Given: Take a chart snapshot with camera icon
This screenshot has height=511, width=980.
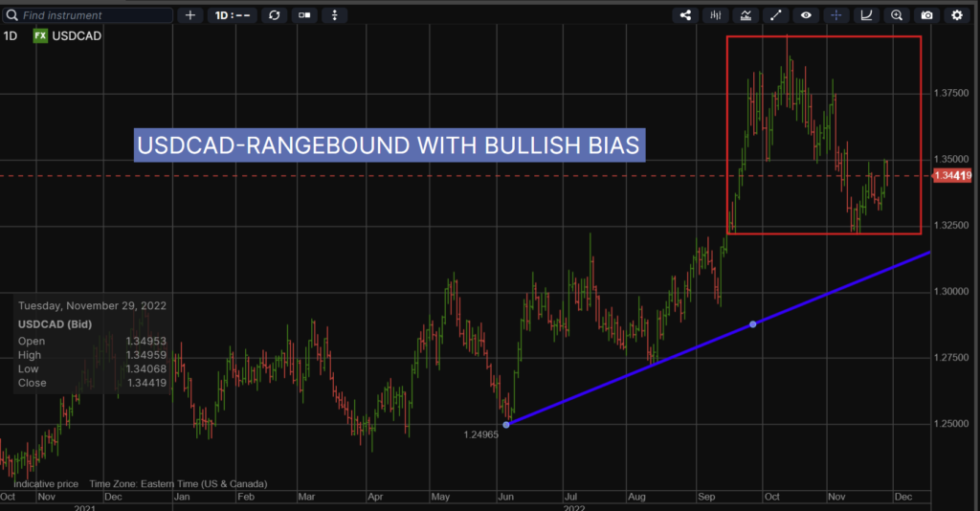Looking at the screenshot, I should click(926, 15).
